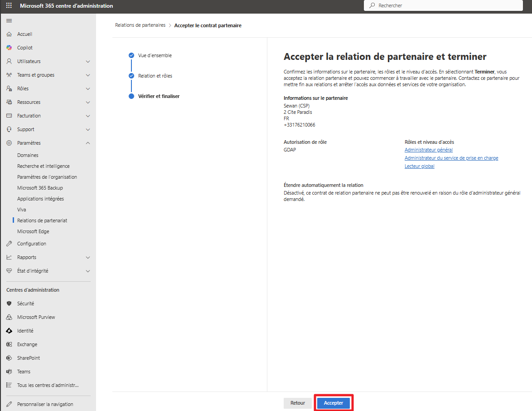Image resolution: width=532 pixels, height=411 pixels.
Task: Click the Teams admin center icon
Action: [9, 371]
